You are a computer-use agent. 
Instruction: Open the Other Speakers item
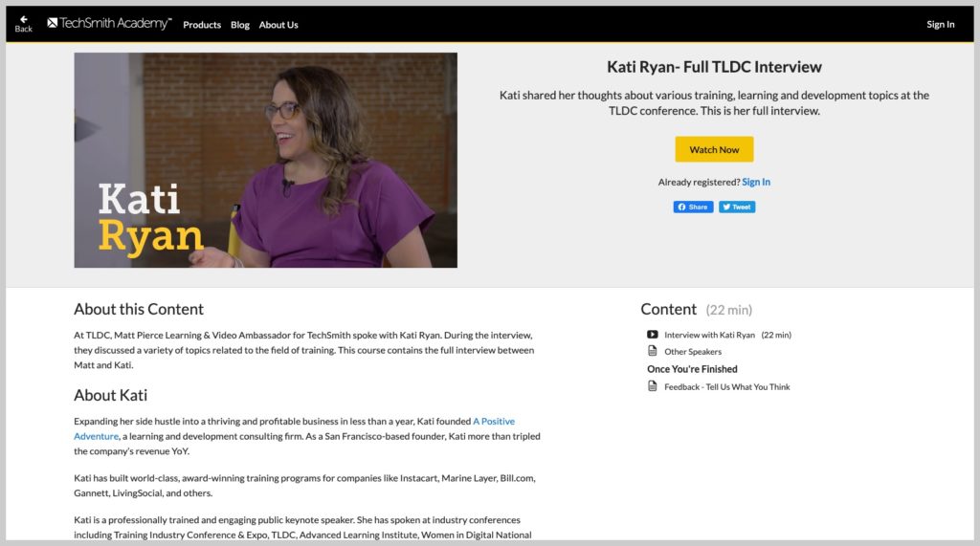[693, 352]
